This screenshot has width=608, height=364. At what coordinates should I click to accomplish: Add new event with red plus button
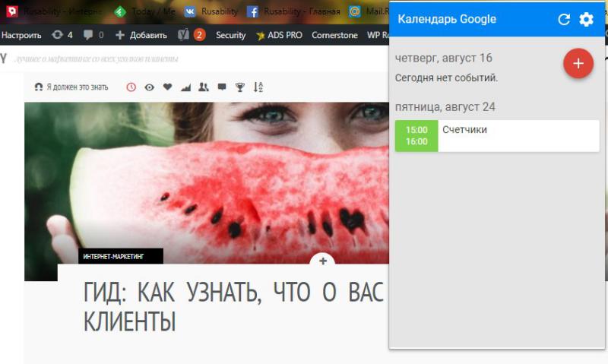(578, 63)
